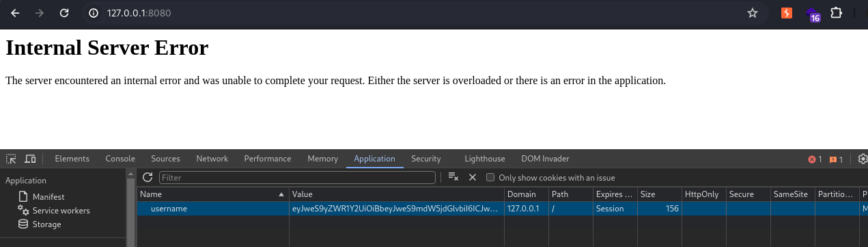Open the Network tab
Image resolution: width=868 pixels, height=247 pixels.
tap(212, 159)
